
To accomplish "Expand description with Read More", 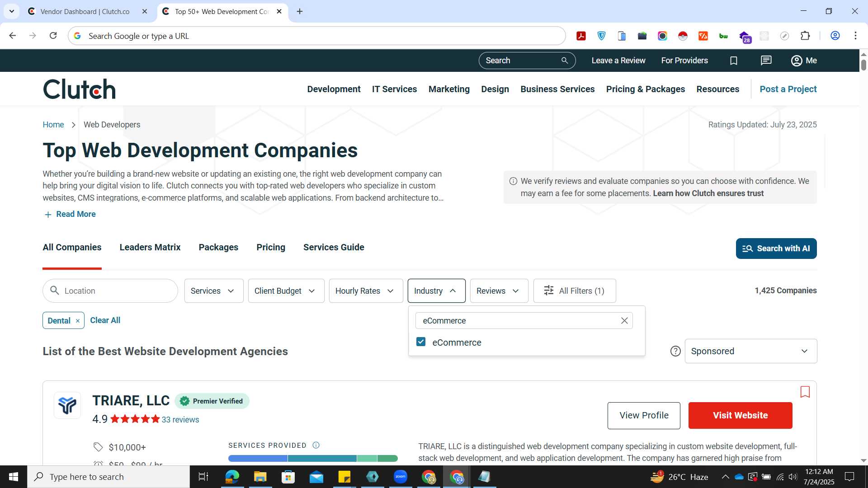I will tap(70, 214).
